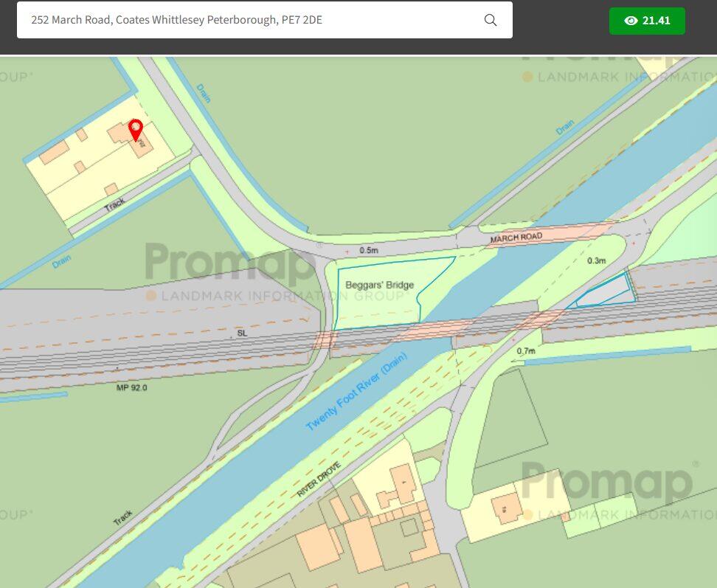Click the Drain label below the Track path
Image resolution: width=717 pixels, height=588 pixels.
(x=62, y=261)
